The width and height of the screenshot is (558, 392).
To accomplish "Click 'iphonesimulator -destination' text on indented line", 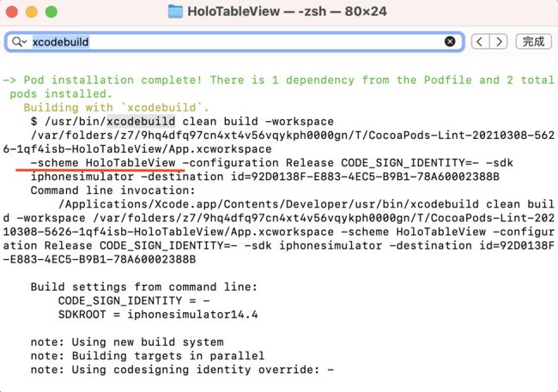I will (127, 177).
